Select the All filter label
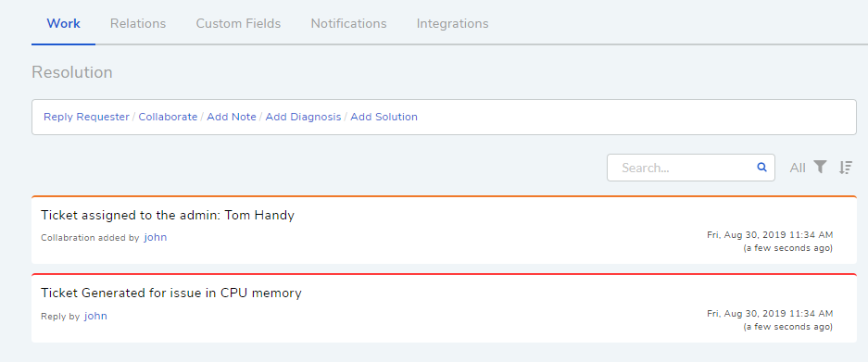This screenshot has height=362, width=868. point(798,168)
